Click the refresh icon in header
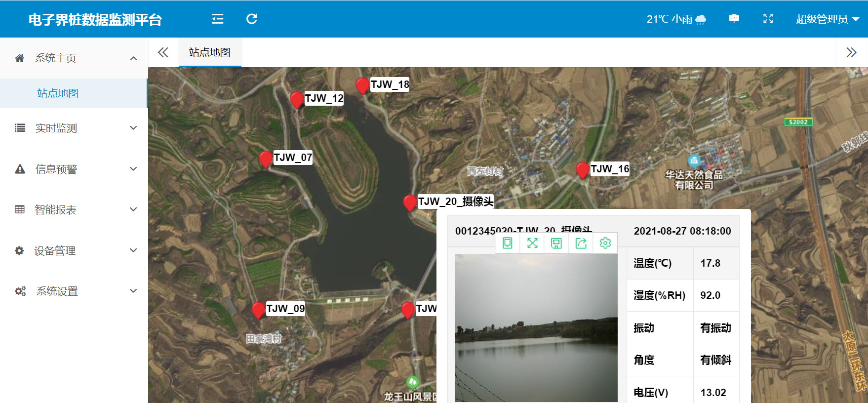Screen dimensions: 868x403 252,19
